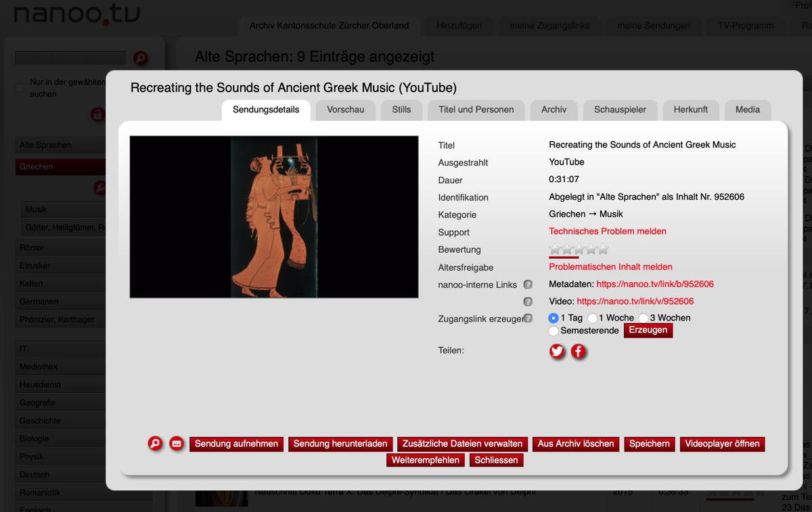The height and width of the screenshot is (512, 812).
Task: Select the 1 Woche radio option
Action: pos(592,318)
